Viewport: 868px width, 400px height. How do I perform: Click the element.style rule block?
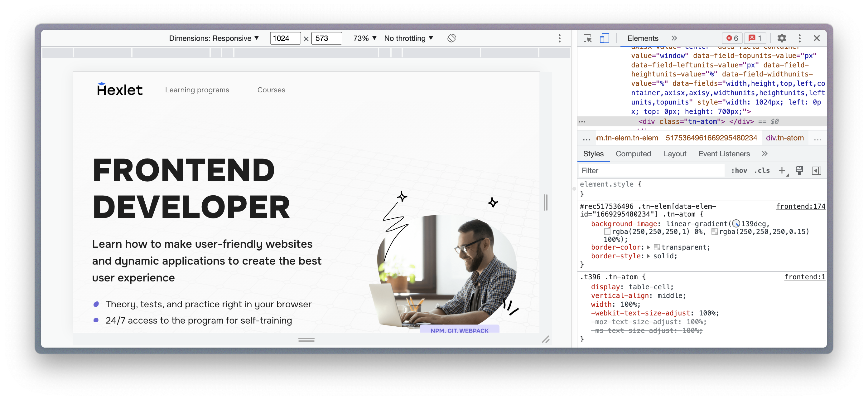coord(702,189)
